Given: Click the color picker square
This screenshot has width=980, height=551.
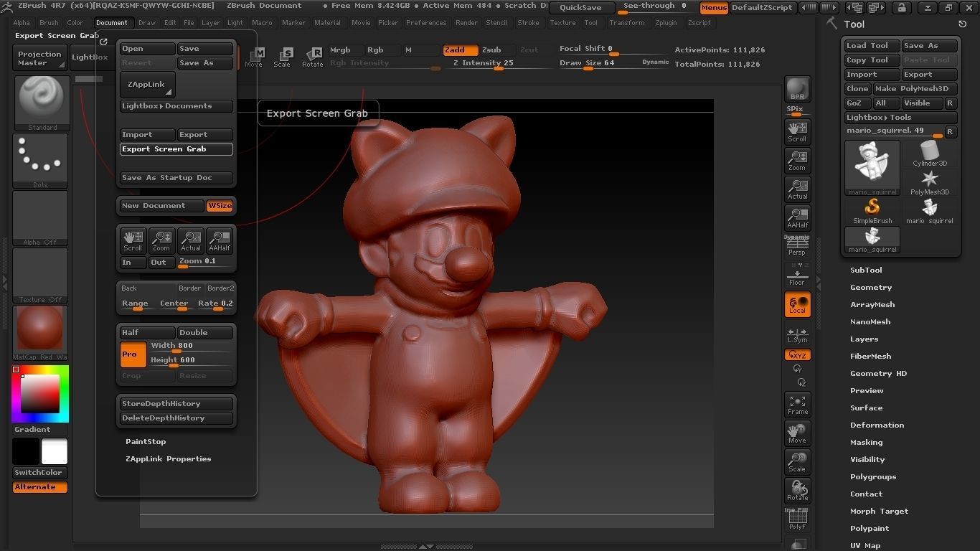Looking at the screenshot, I should pos(39,393).
